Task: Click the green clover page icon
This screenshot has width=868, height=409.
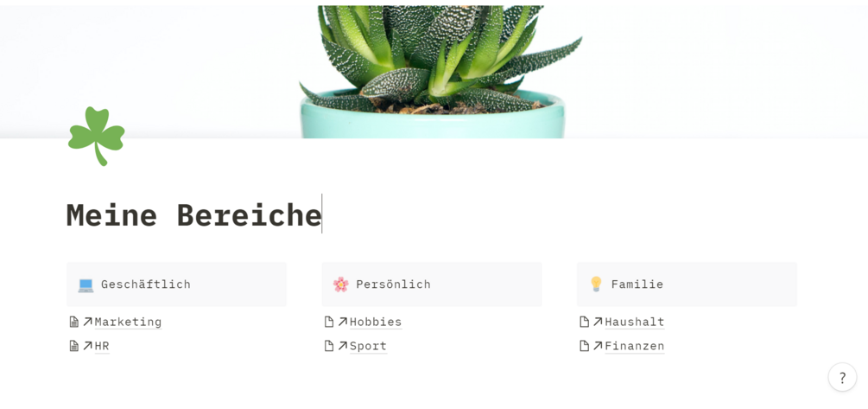Action: pos(97,136)
